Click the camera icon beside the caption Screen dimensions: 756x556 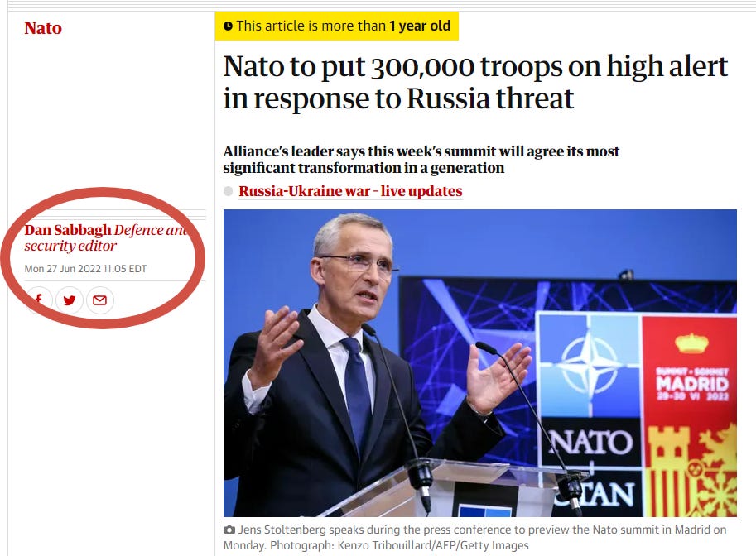click(x=229, y=530)
